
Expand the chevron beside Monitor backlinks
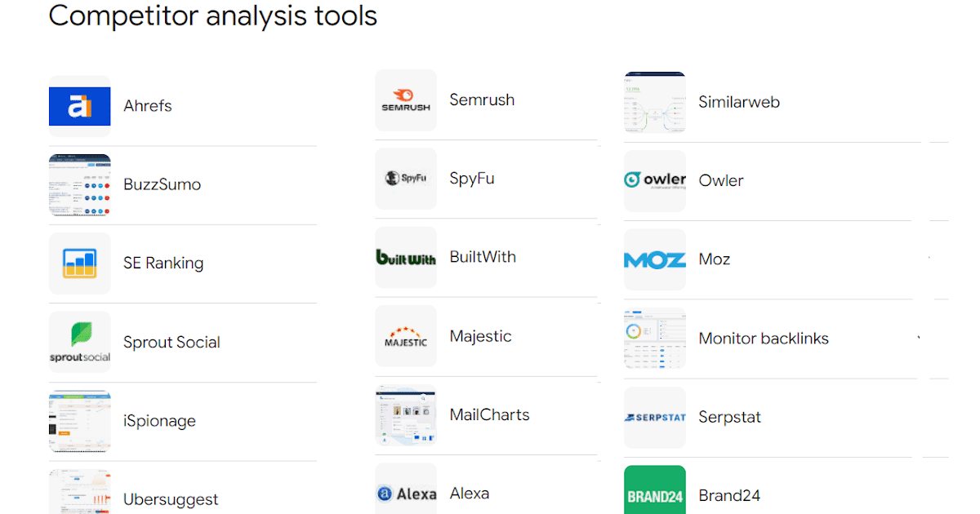coord(917,338)
